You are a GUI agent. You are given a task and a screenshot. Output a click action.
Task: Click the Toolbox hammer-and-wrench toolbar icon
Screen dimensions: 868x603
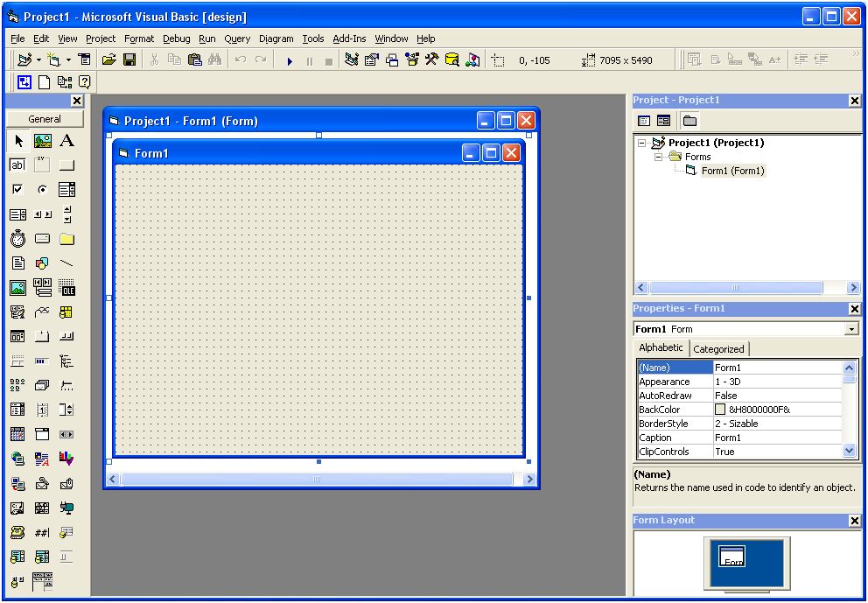(431, 60)
